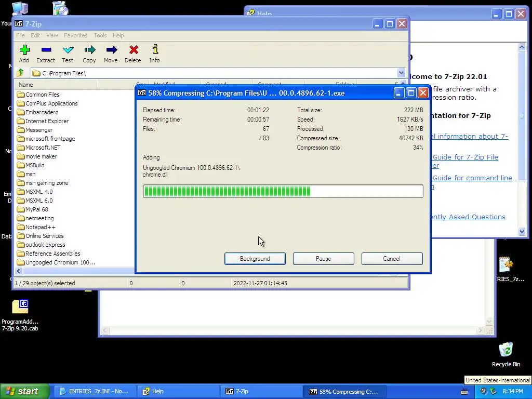This screenshot has width=532, height=399.
Task: Select the movie maker folder
Action: 37,156
